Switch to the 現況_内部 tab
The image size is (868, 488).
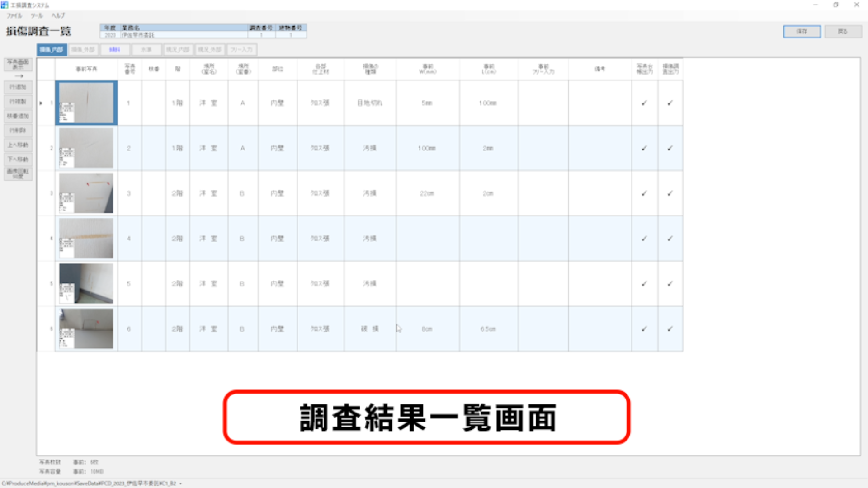tap(178, 49)
